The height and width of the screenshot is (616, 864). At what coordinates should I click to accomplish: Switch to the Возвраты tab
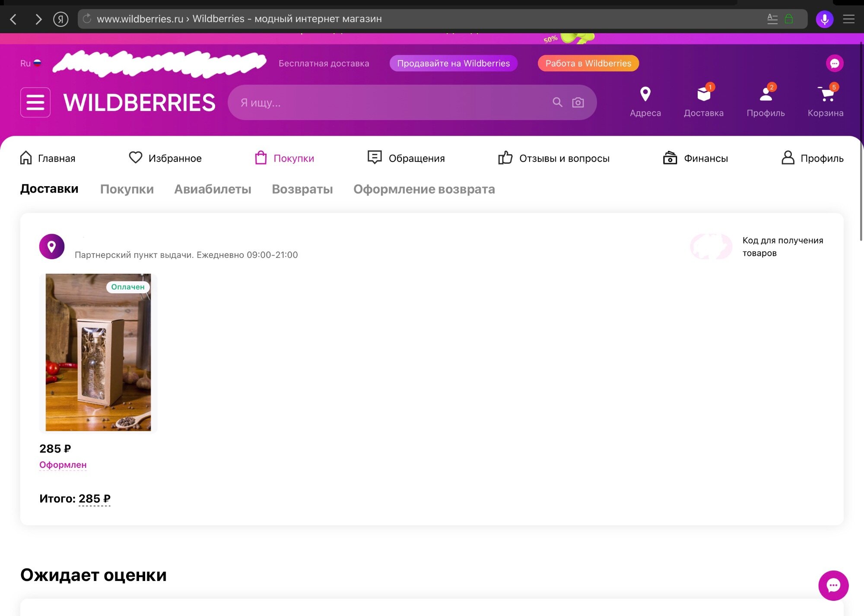[302, 189]
